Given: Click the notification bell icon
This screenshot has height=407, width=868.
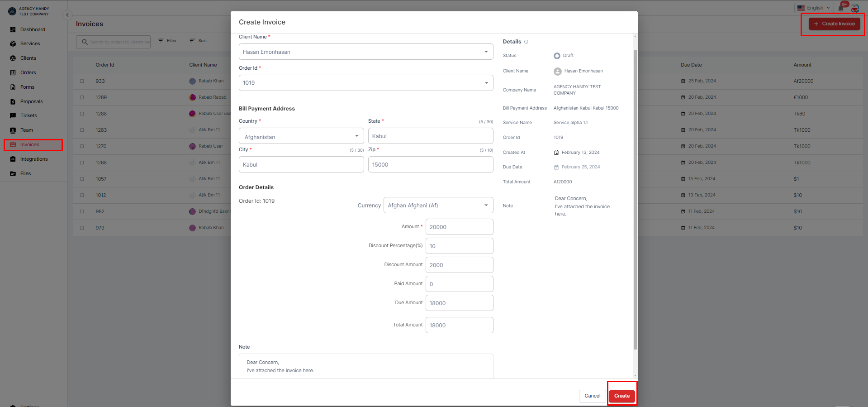Looking at the screenshot, I should click(841, 8).
